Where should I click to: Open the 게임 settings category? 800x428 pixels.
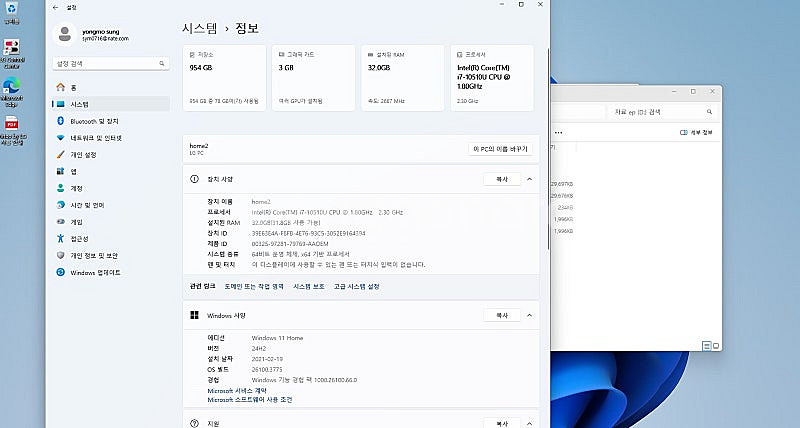(x=111, y=222)
